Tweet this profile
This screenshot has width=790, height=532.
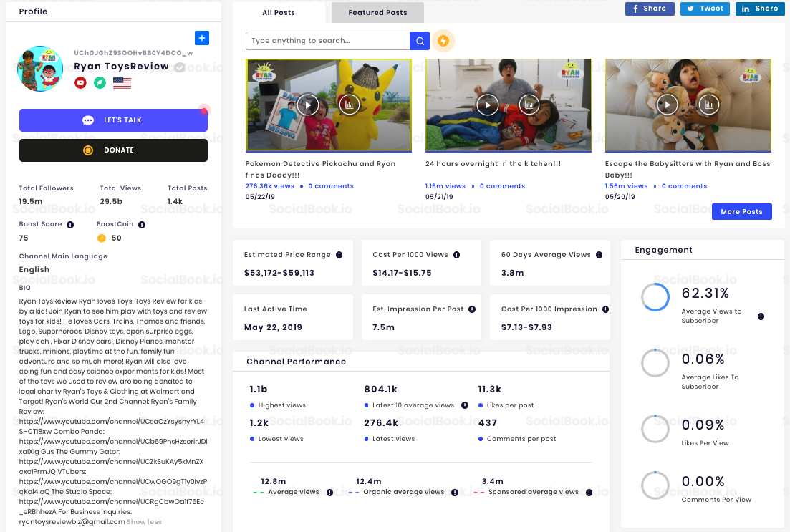coord(705,9)
